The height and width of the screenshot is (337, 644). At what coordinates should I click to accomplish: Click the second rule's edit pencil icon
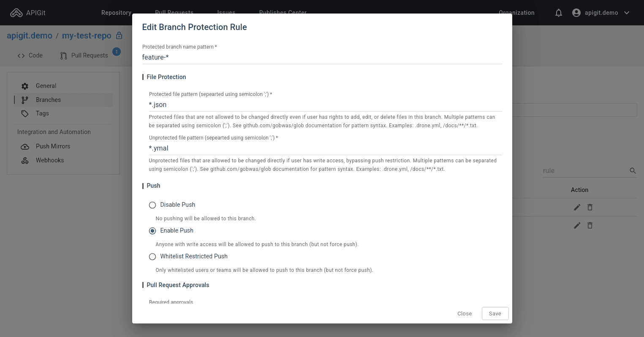pos(577,225)
